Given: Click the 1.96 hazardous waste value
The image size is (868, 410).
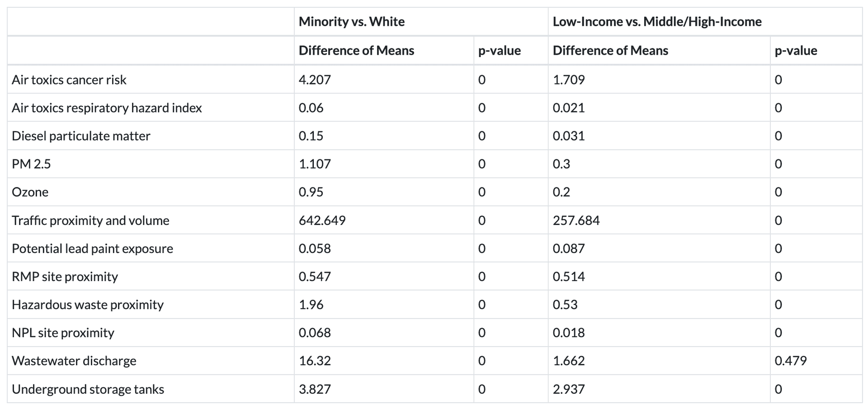Looking at the screenshot, I should click(311, 305).
